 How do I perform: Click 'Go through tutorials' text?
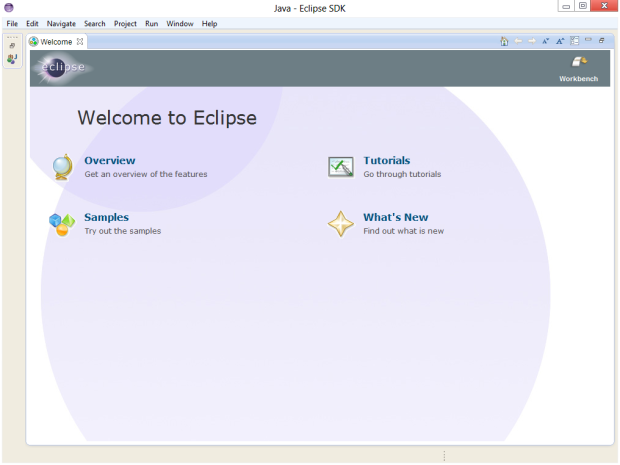point(402,174)
